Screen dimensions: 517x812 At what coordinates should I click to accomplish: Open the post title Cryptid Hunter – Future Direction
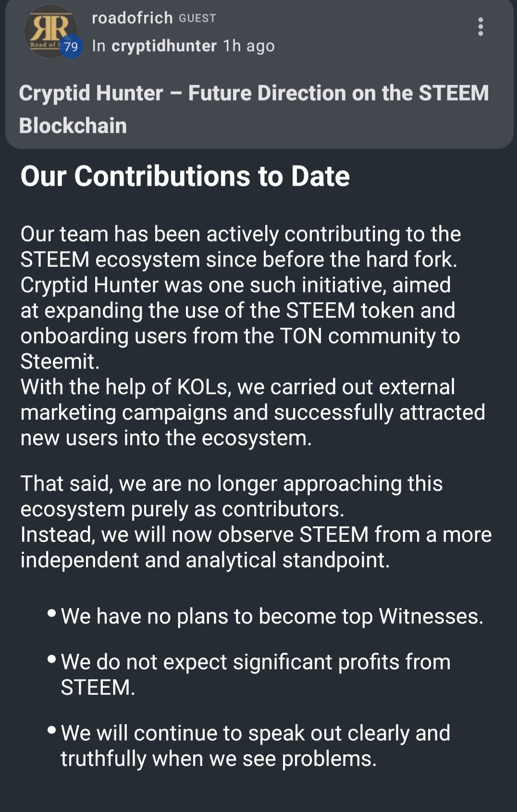[254, 109]
